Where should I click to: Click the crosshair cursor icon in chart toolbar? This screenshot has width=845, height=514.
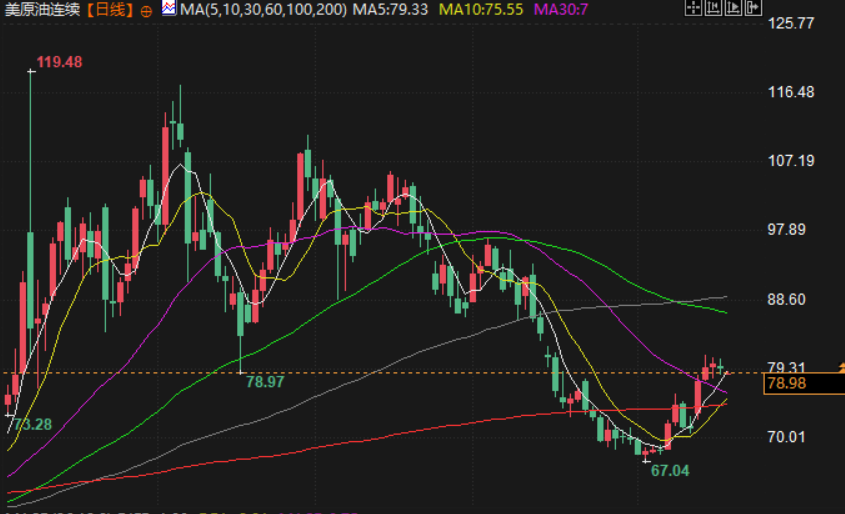694,8
